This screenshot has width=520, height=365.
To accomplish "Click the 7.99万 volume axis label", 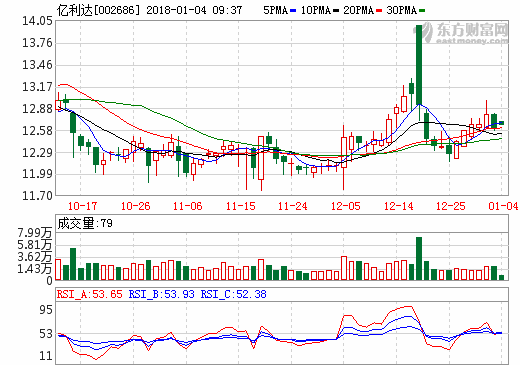I will 35,233.
